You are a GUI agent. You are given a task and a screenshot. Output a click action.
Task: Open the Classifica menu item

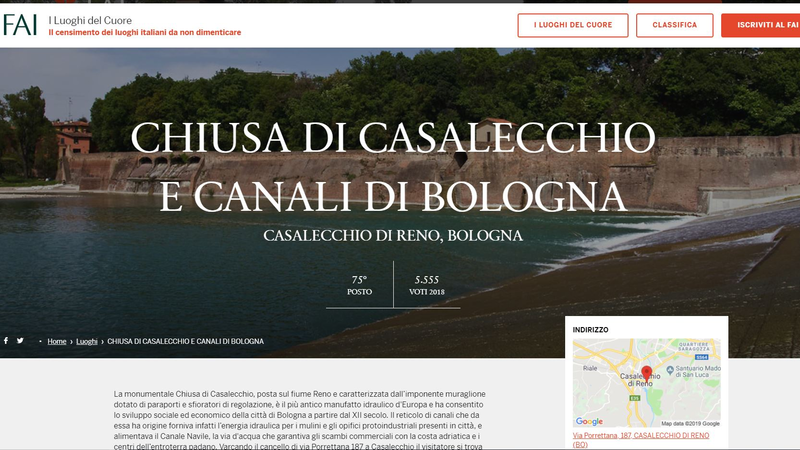[x=675, y=25]
